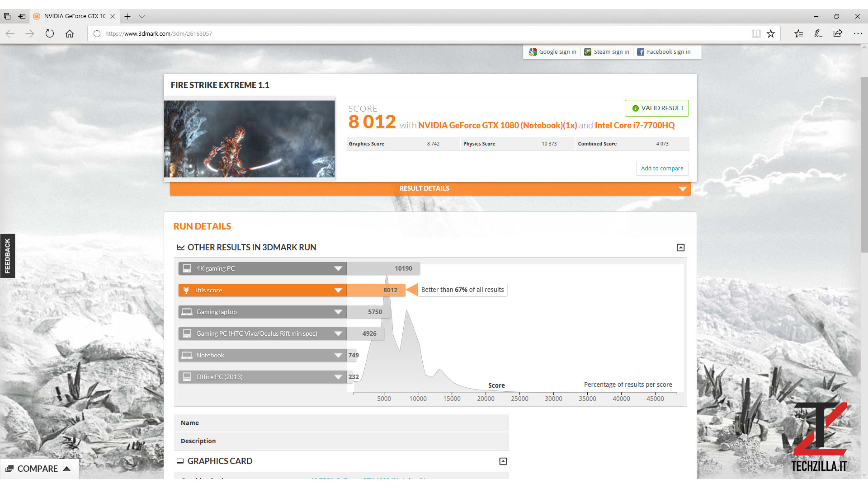Click chart icon beside Other Results heading
Screen dimensions: 868x488
181,248
